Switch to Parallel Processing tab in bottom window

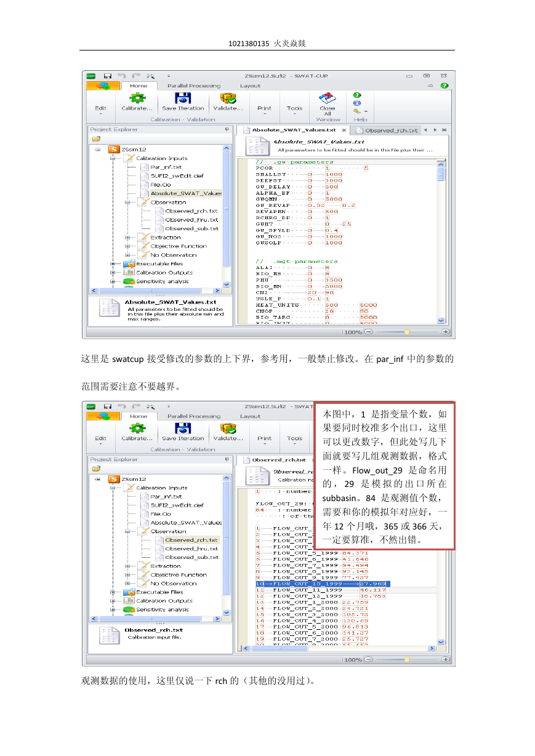(x=193, y=416)
